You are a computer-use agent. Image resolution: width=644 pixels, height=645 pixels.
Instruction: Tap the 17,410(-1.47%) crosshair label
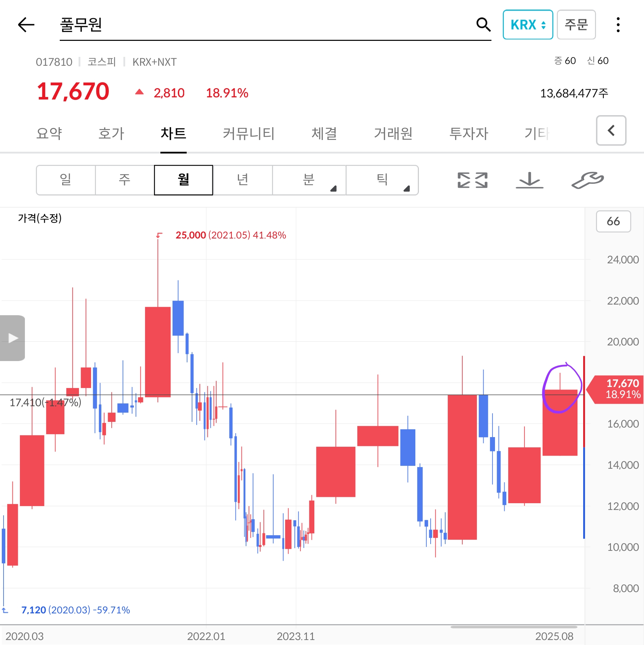(x=45, y=403)
